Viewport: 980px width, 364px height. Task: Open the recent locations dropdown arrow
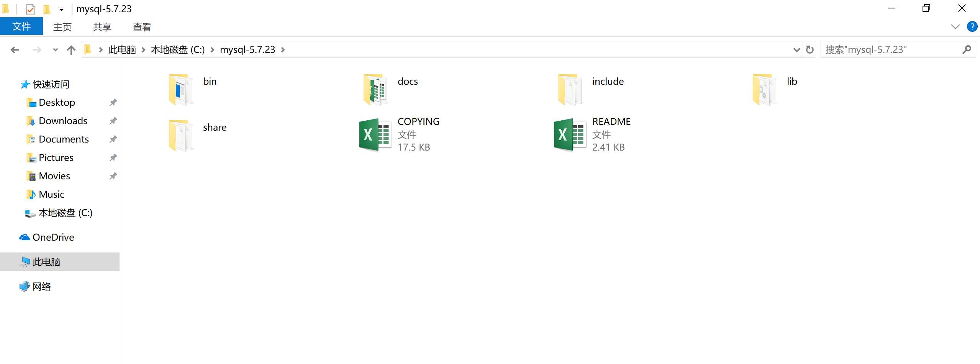56,50
